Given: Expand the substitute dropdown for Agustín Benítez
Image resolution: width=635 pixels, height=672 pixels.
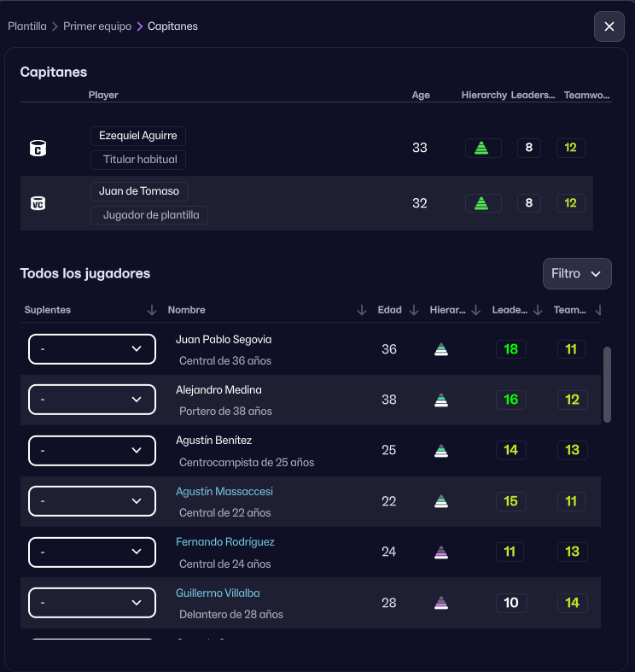Looking at the screenshot, I should click(92, 450).
